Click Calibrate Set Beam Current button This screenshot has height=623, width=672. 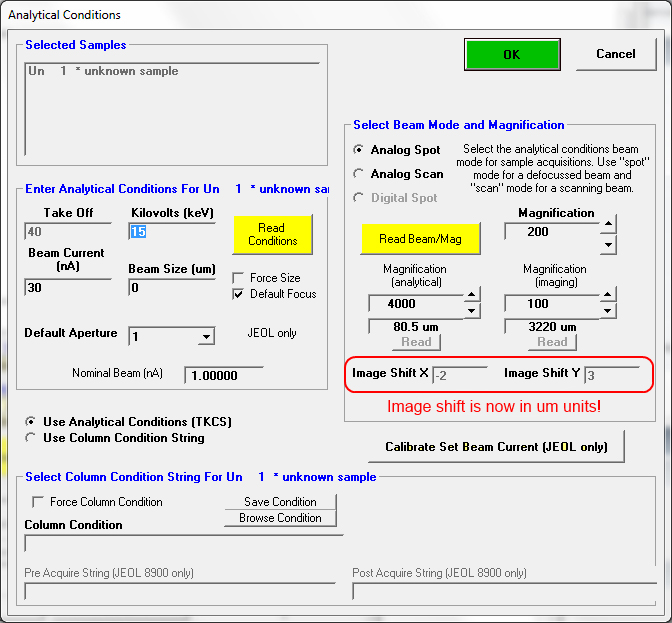tap(496, 447)
